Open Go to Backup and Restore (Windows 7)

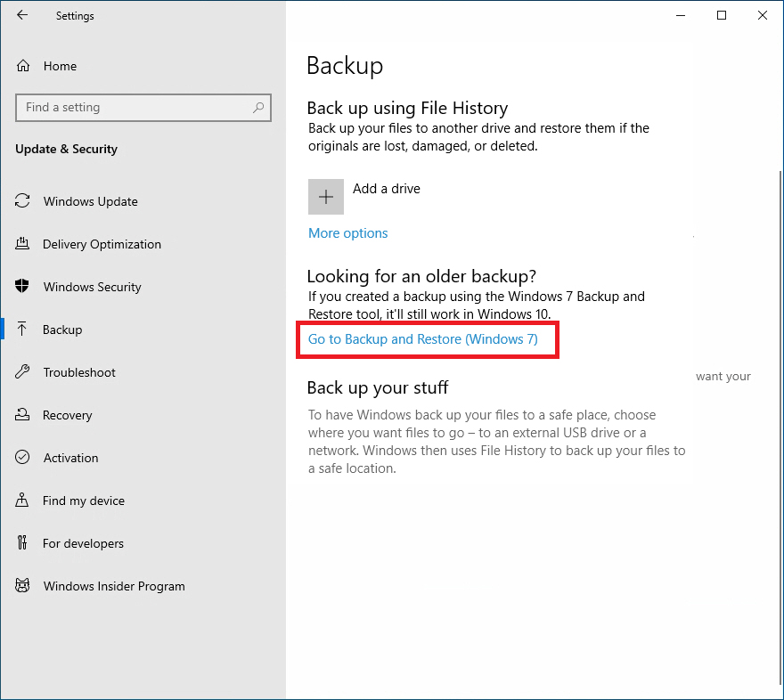(x=423, y=339)
